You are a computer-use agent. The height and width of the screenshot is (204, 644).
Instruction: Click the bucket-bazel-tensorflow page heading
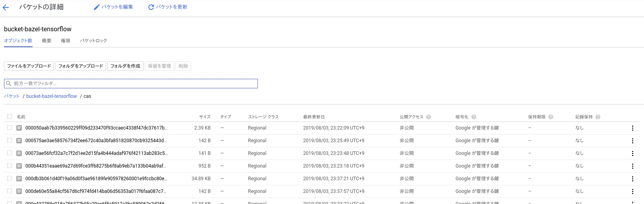coord(38,29)
